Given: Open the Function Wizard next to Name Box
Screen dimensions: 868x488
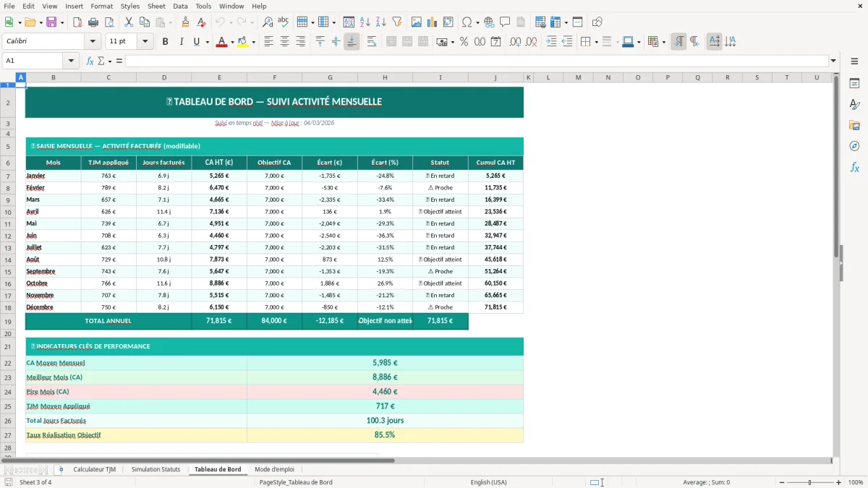Looking at the screenshot, I should (90, 61).
